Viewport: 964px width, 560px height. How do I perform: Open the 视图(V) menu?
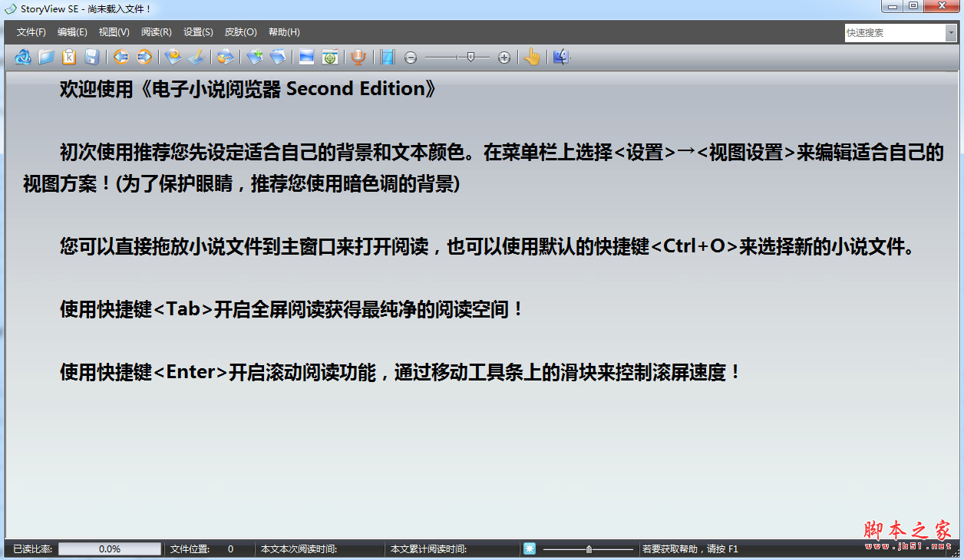tap(114, 32)
